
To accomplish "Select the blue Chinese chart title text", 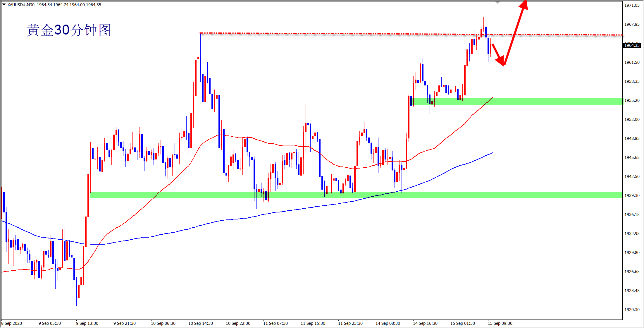I will (69, 30).
